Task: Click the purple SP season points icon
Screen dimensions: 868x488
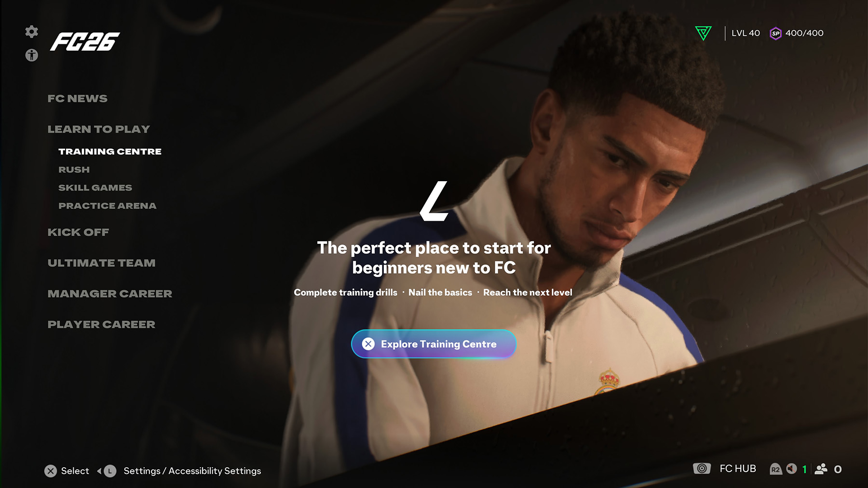Action: click(x=775, y=33)
